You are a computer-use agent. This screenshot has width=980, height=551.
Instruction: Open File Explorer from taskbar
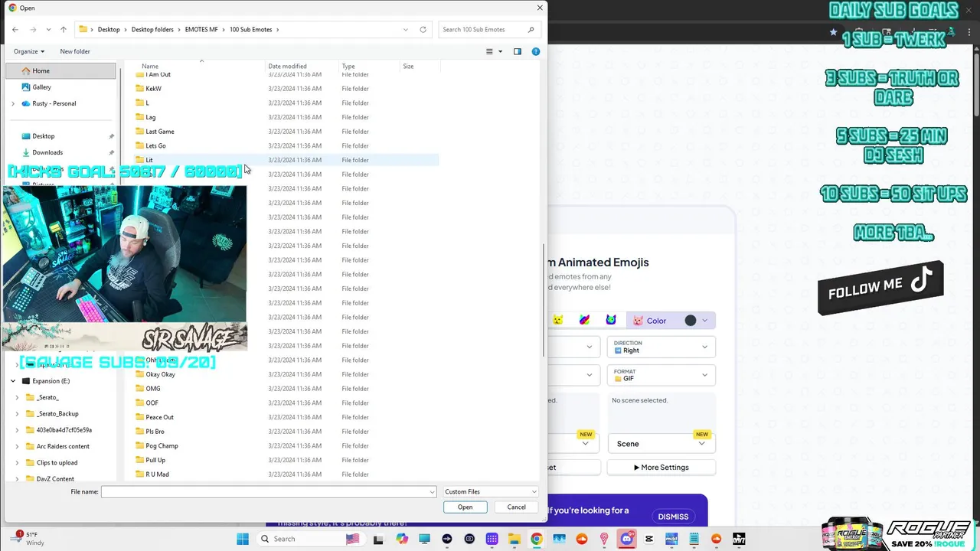[514, 539]
